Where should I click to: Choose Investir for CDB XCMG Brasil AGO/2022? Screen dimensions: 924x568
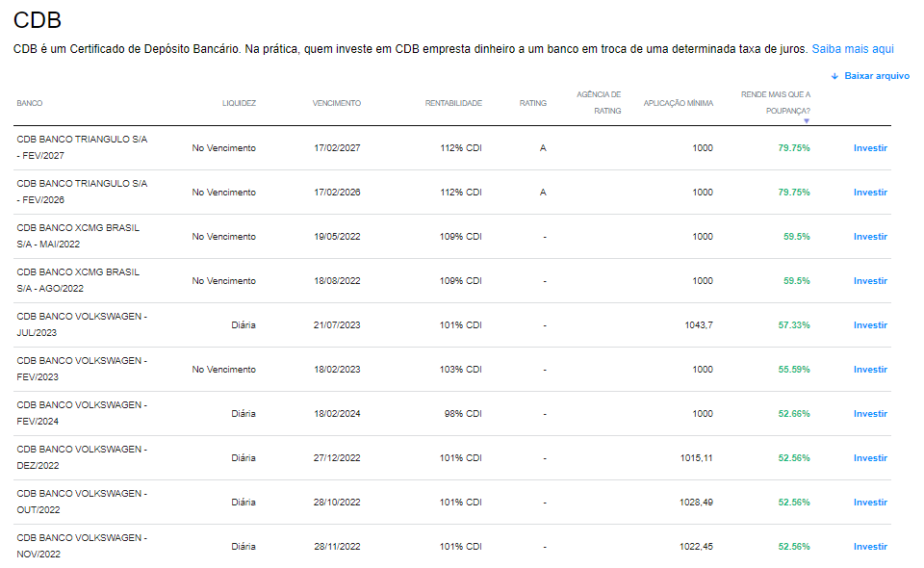[x=870, y=281]
